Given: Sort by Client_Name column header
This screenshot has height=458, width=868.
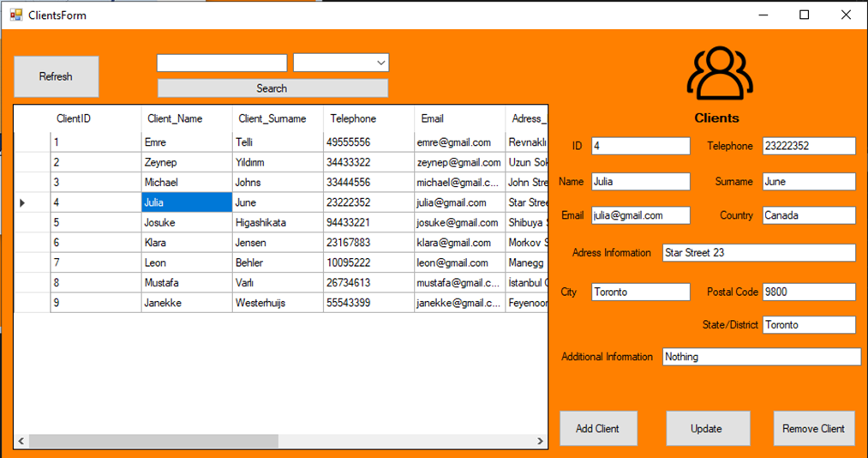Looking at the screenshot, I should 187,118.
